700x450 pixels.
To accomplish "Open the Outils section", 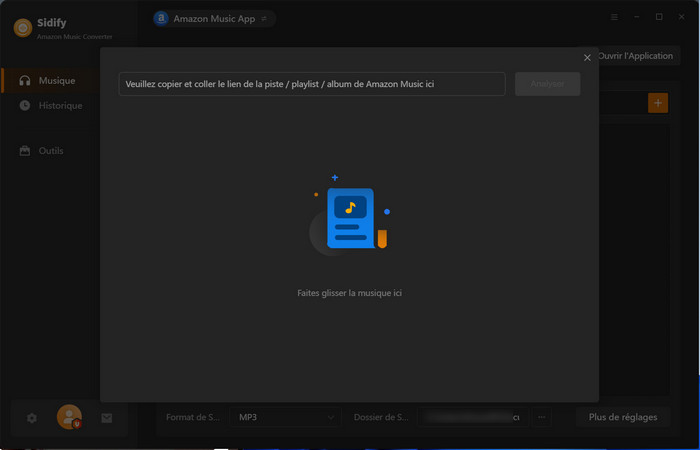I will click(x=50, y=151).
